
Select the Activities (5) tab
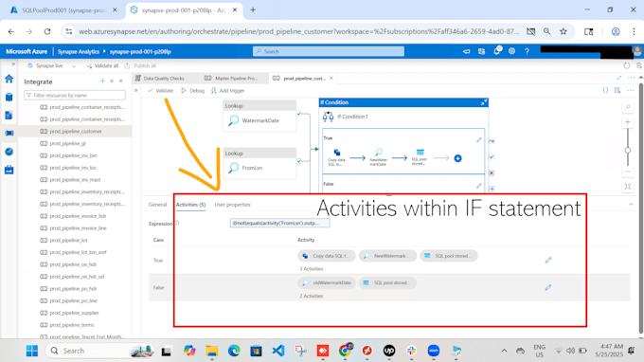coord(190,204)
